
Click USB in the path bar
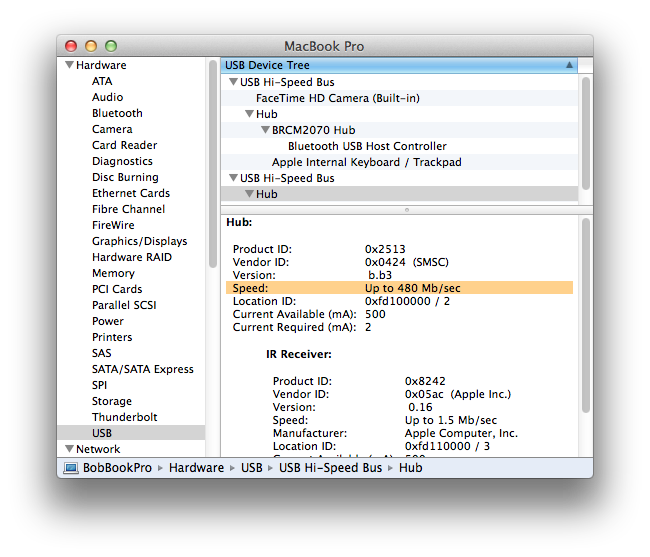252,468
